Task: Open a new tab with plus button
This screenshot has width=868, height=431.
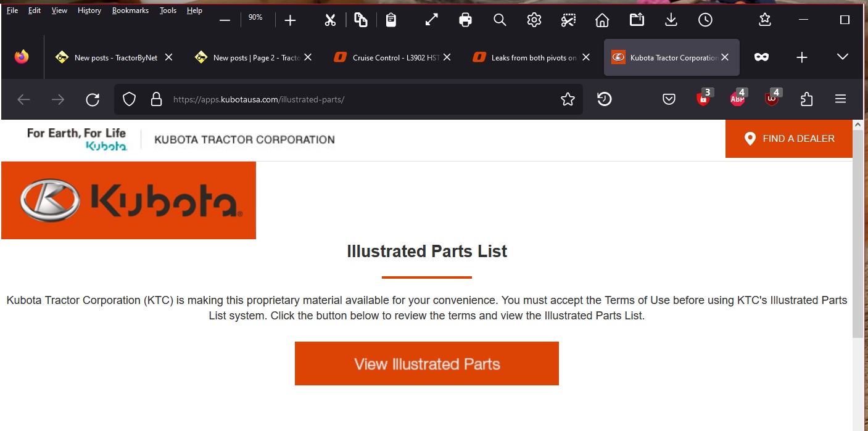Action: [801, 57]
